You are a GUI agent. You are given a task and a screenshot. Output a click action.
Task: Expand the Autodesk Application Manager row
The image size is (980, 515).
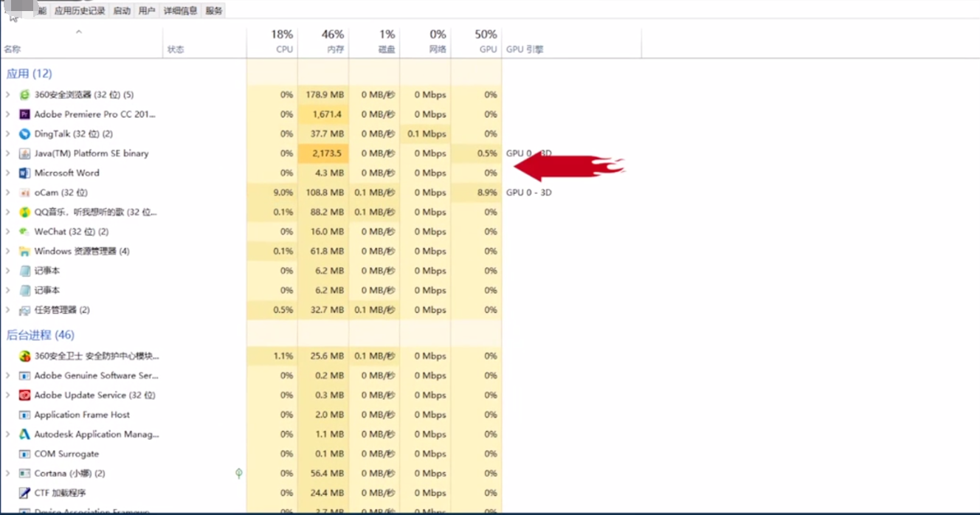pyautogui.click(x=8, y=434)
